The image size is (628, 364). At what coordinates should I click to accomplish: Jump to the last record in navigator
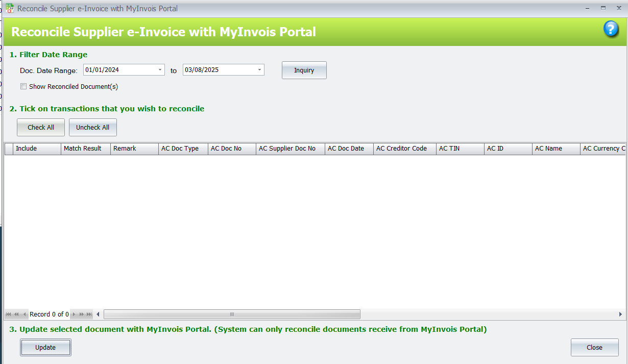coord(89,314)
